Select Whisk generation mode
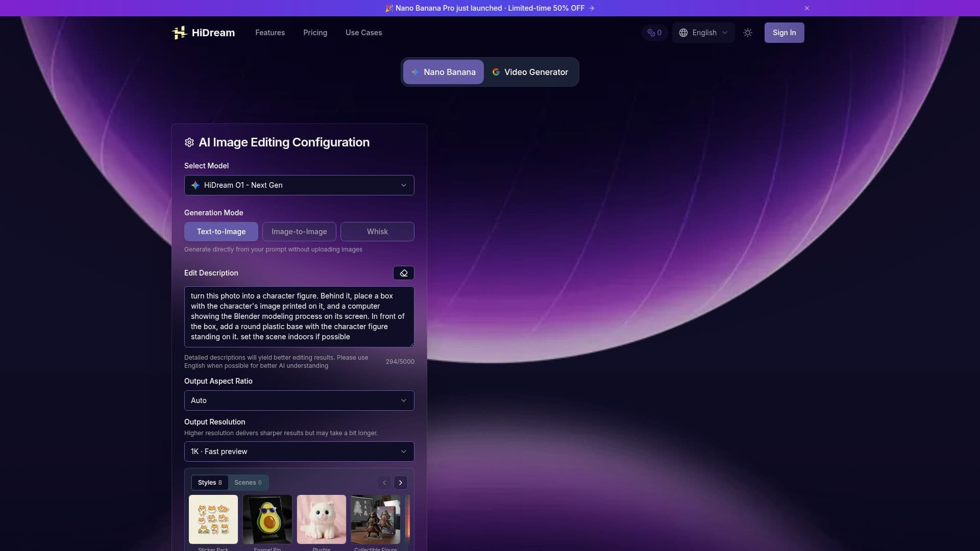Screen dimensions: 980x551 coord(377,232)
